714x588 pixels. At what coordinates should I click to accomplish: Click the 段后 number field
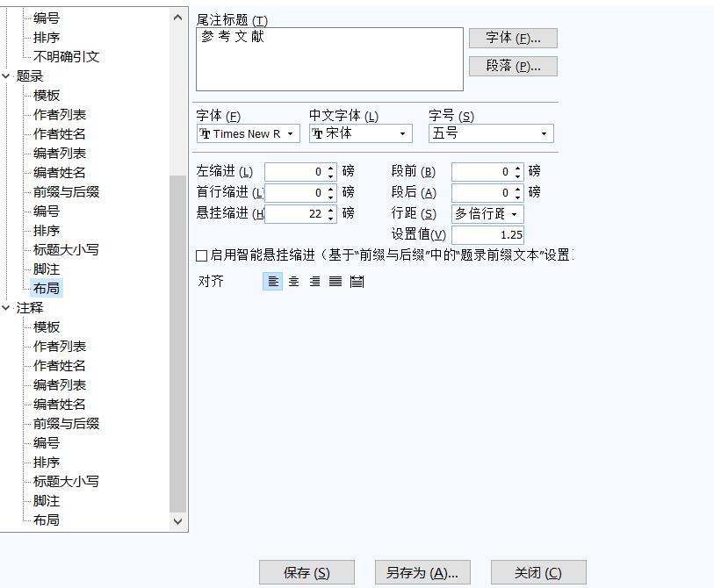click(482, 192)
